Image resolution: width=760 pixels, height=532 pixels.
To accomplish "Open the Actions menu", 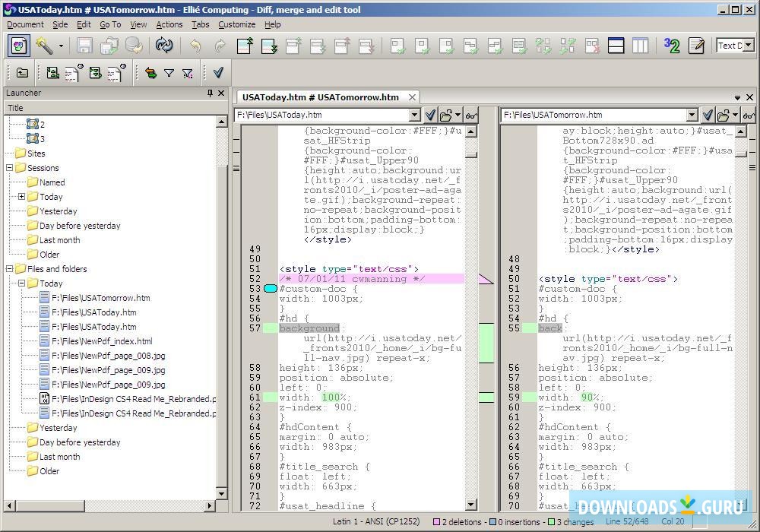I will (x=169, y=24).
